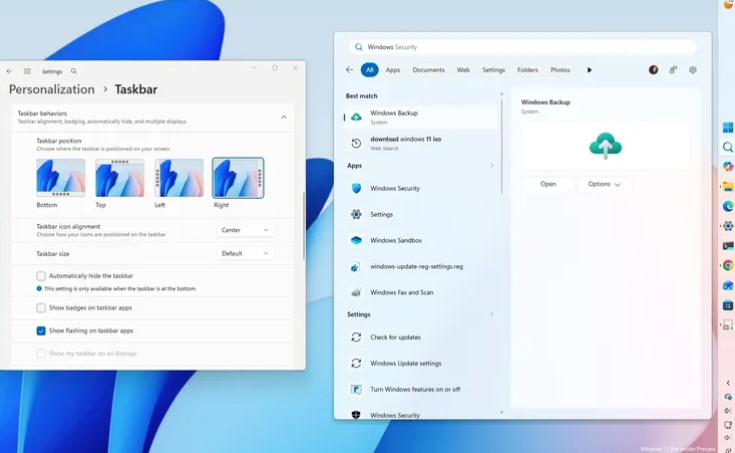The image size is (735, 453).
Task: Show more search filter tabs arrow
Action: pos(589,70)
